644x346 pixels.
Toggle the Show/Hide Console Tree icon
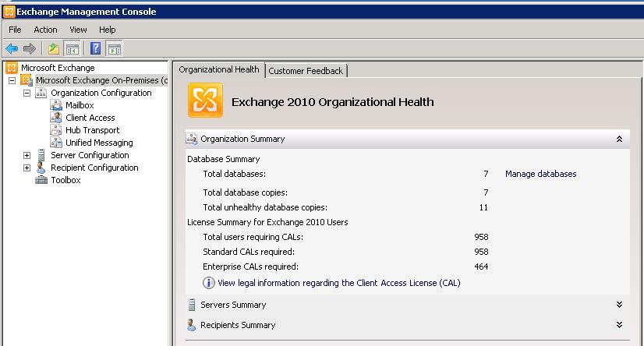(73, 49)
